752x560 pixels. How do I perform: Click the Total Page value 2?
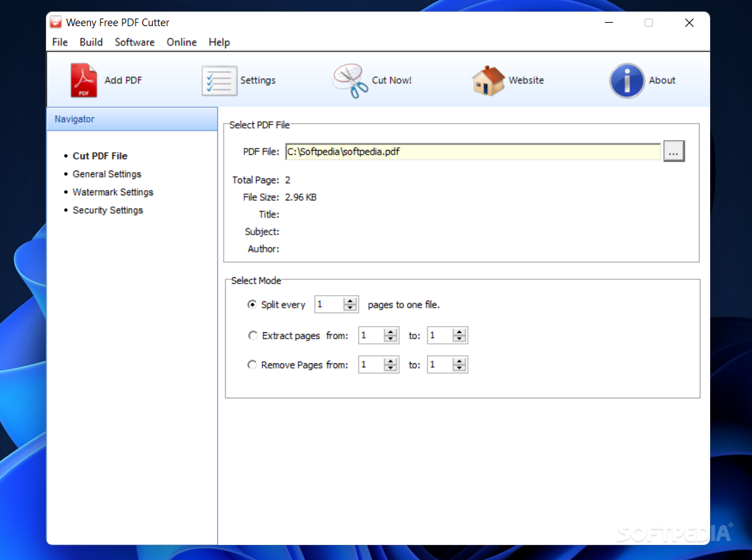(288, 180)
